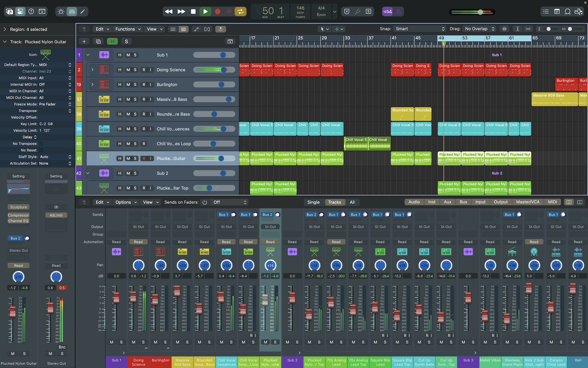
Task: Open the Loop Browser icon
Action: point(568,11)
